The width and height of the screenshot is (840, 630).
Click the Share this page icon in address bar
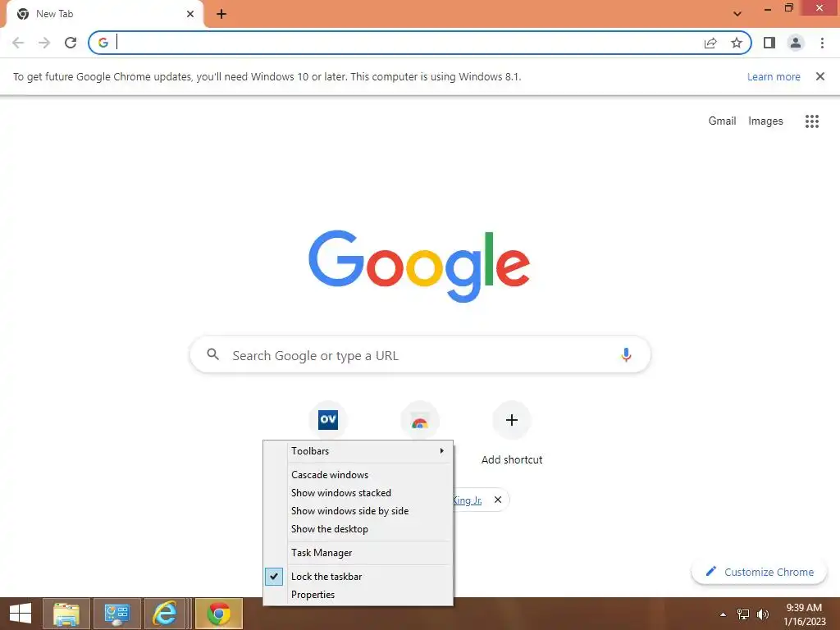click(x=710, y=43)
